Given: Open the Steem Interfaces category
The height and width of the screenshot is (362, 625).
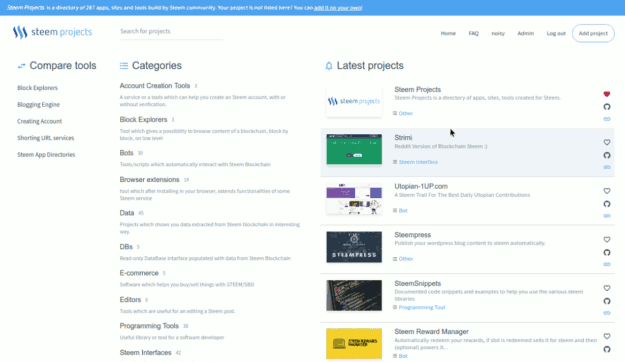Looking at the screenshot, I should pos(145,353).
